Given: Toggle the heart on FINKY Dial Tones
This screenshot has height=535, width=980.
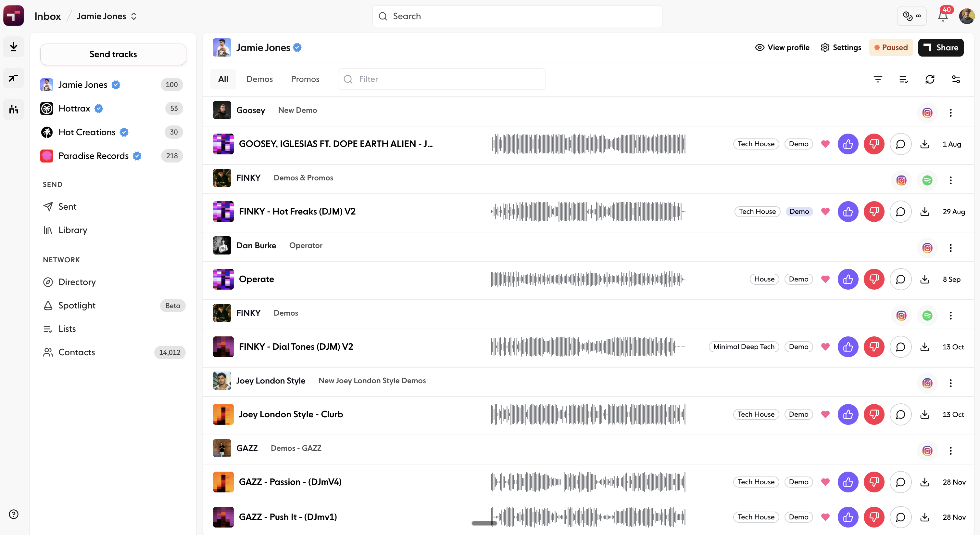Looking at the screenshot, I should [825, 347].
